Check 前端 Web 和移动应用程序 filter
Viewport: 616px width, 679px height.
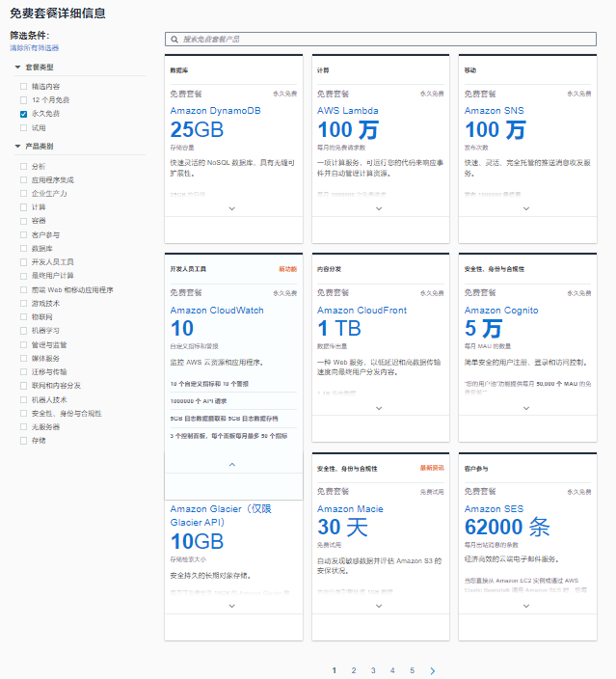pos(24,289)
